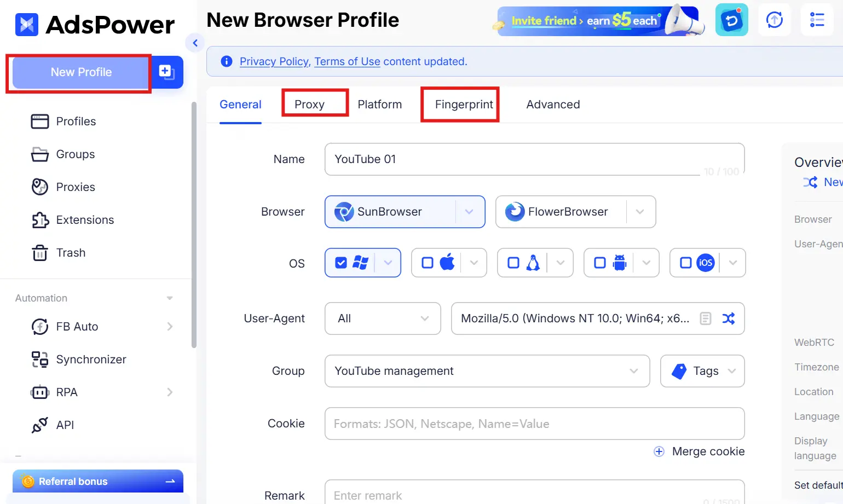
Task: Click the Tags label icon
Action: pyautogui.click(x=679, y=371)
